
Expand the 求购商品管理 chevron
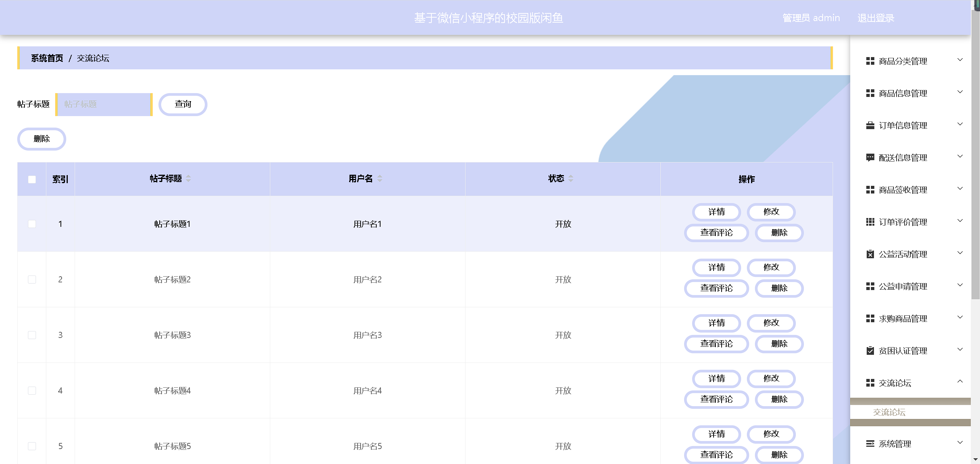pos(960,317)
